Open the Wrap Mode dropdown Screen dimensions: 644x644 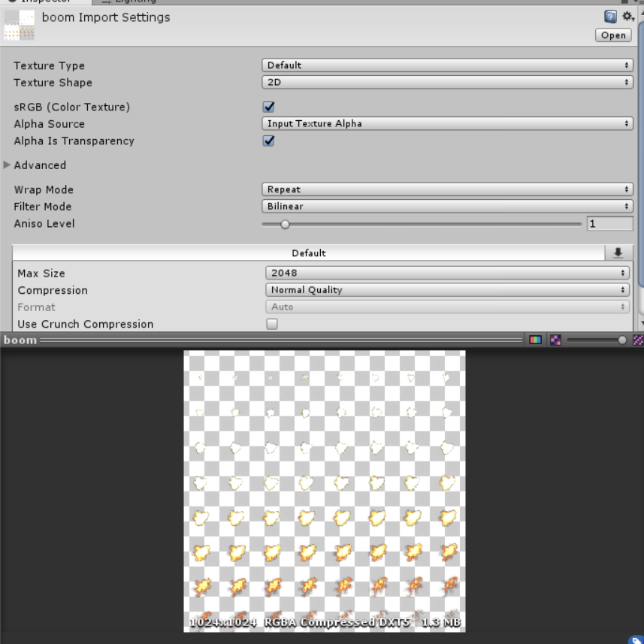(447, 189)
